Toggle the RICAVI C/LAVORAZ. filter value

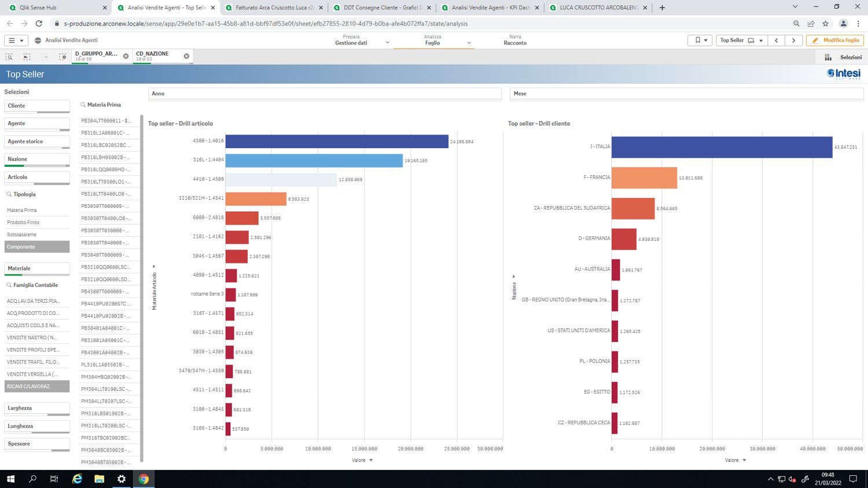37,386
